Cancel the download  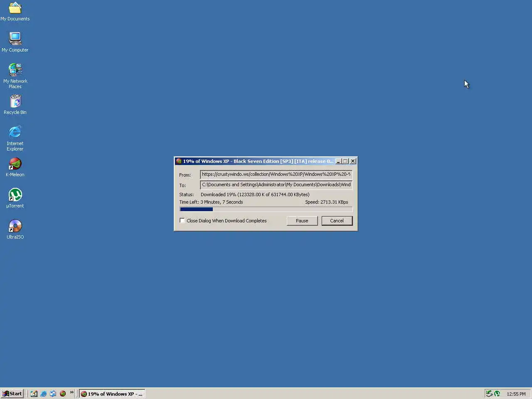pos(337,221)
